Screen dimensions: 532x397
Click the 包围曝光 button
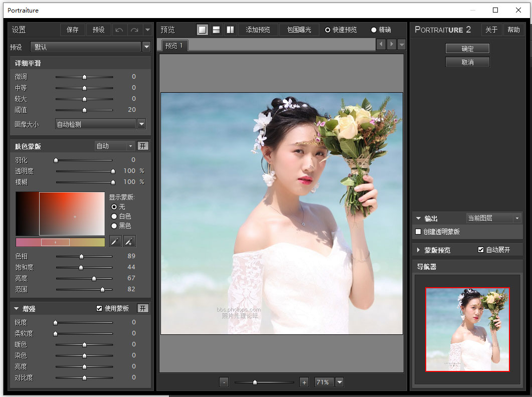(300, 29)
